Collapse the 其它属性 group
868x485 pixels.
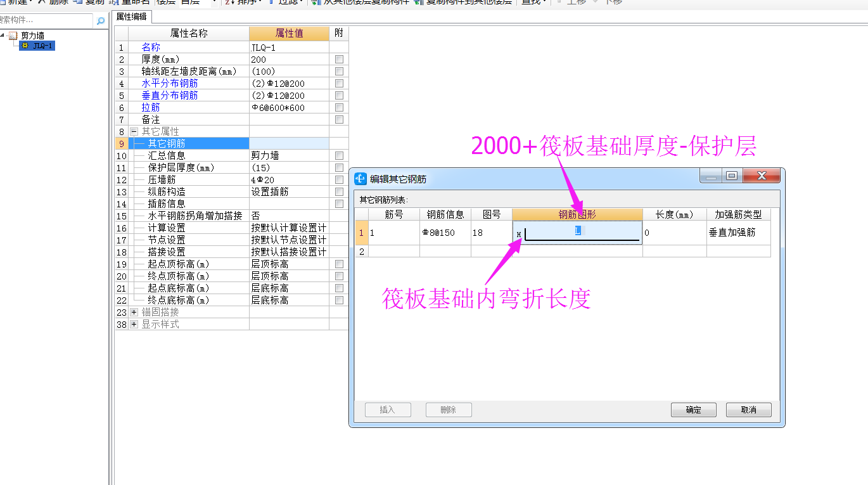pyautogui.click(x=134, y=131)
